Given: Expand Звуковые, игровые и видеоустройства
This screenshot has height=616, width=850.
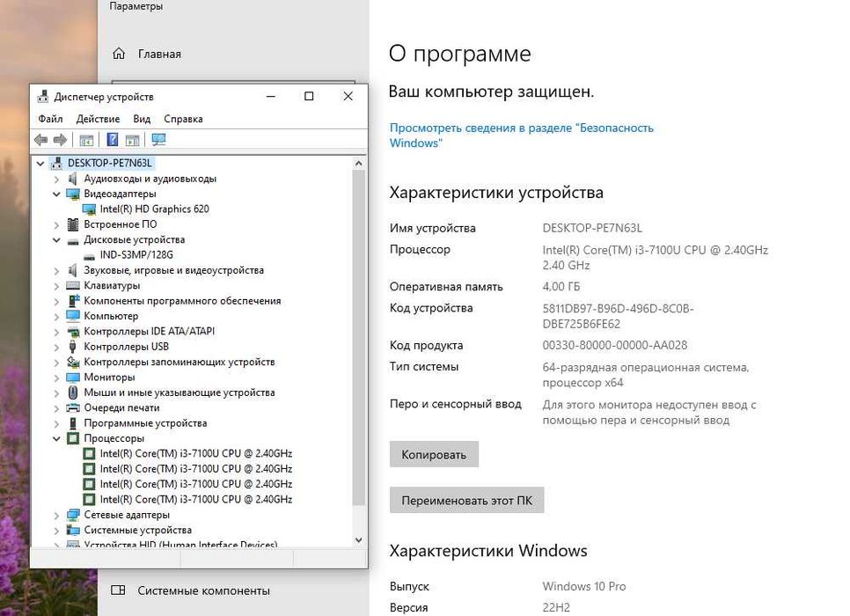Looking at the screenshot, I should pyautogui.click(x=56, y=270).
